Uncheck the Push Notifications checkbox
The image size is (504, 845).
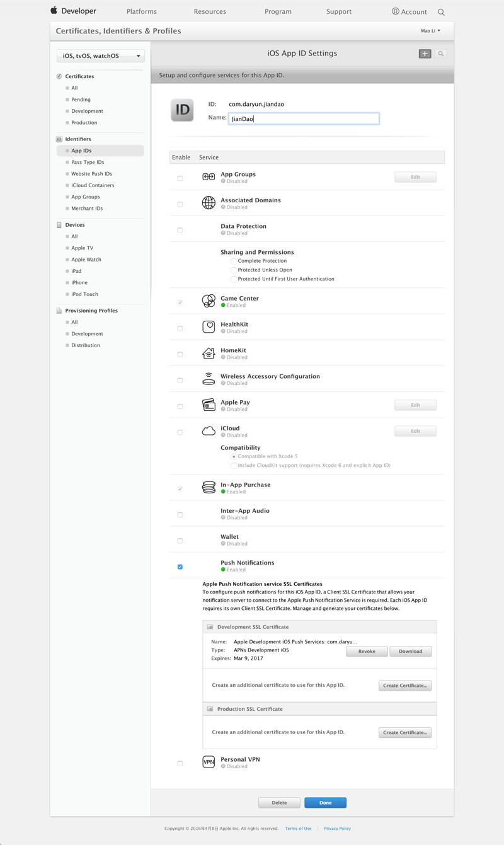click(x=180, y=567)
